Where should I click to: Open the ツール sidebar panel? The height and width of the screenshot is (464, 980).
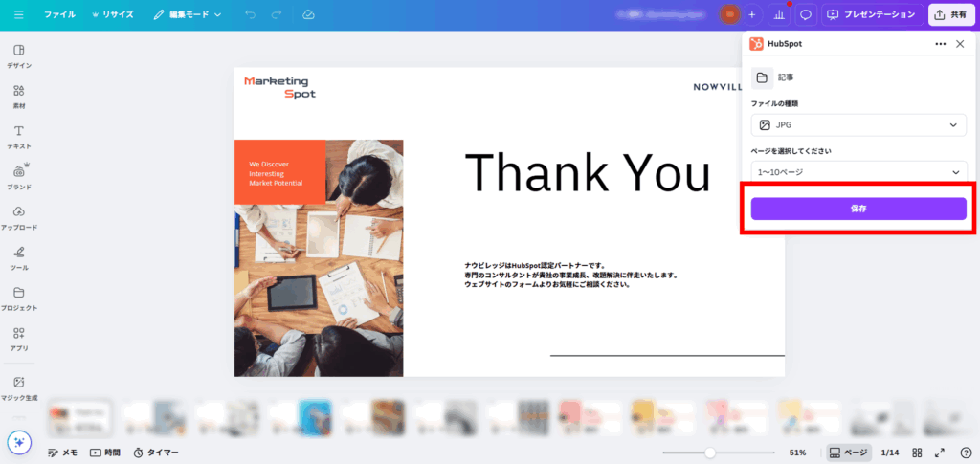coord(19,258)
